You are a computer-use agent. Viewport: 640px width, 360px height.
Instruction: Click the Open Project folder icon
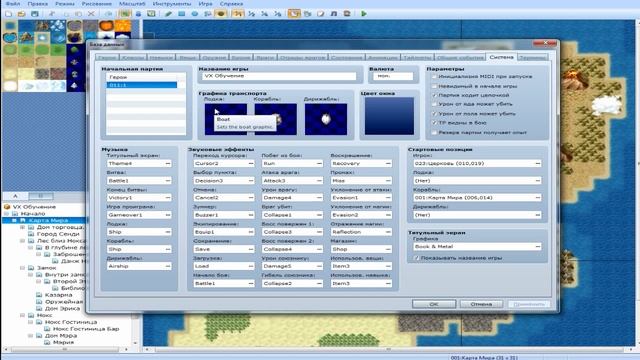21,14
